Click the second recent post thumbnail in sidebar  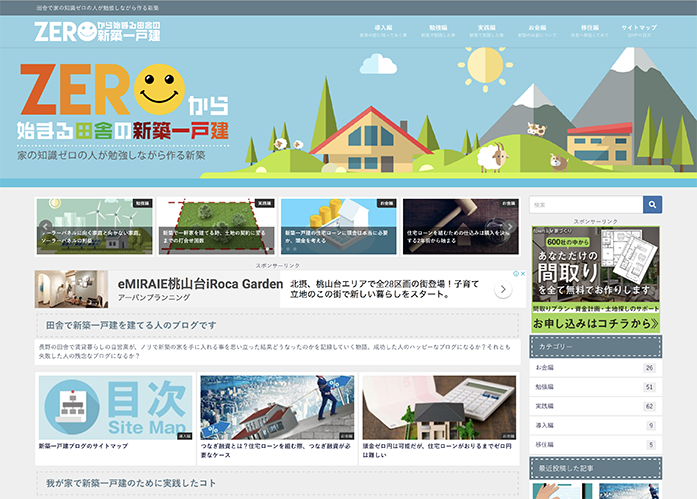point(629,491)
